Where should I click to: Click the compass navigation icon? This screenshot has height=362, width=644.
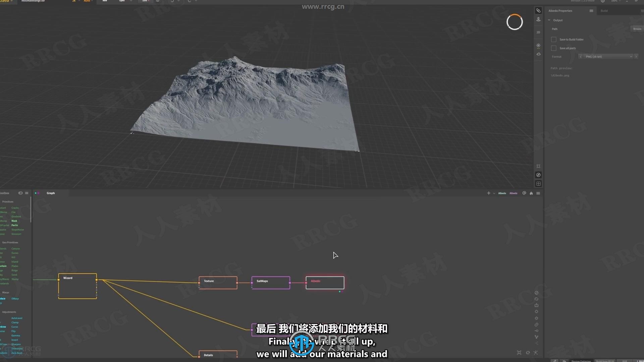coord(538,175)
